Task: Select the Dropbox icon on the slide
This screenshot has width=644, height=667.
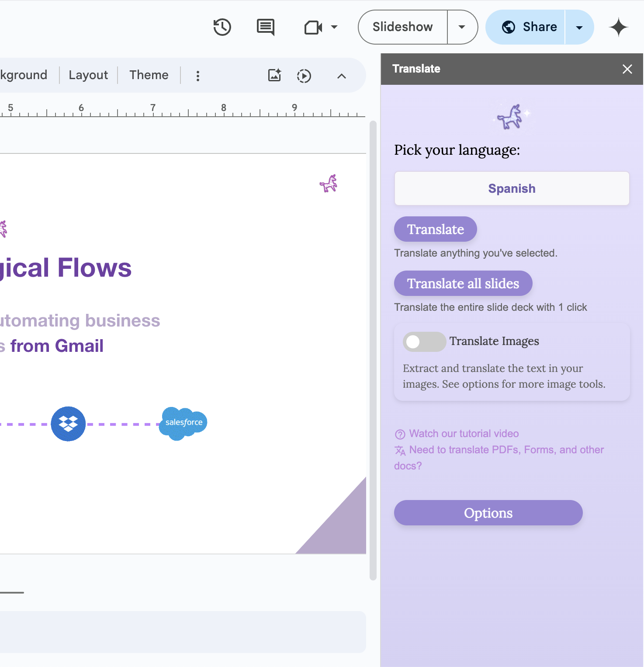Action: [x=68, y=424]
